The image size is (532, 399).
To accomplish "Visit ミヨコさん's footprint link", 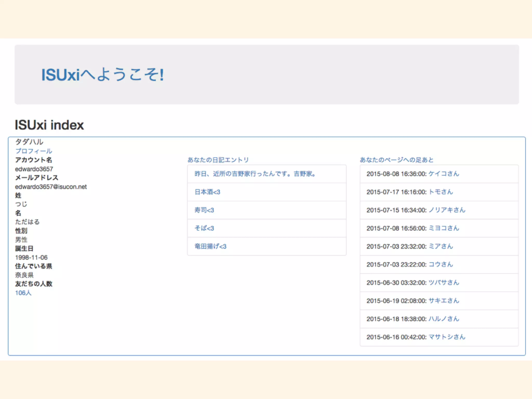I will [444, 228].
